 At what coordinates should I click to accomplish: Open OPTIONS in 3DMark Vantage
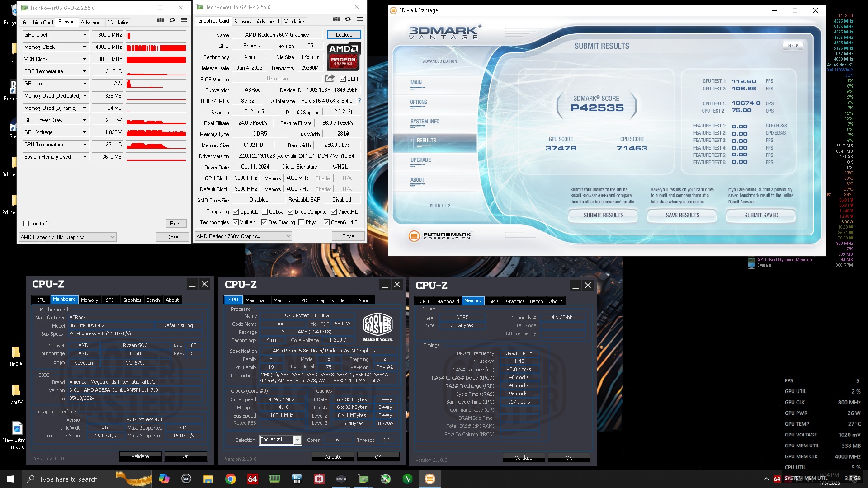point(418,103)
